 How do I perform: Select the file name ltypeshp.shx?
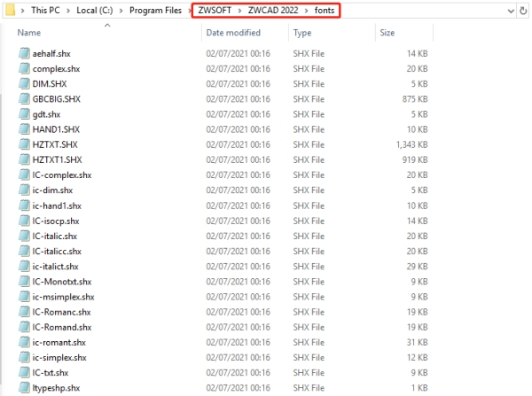click(57, 388)
